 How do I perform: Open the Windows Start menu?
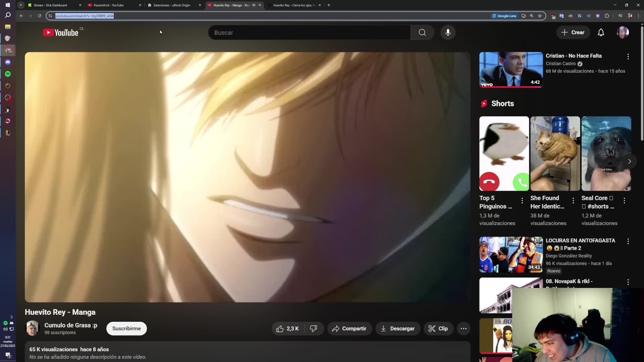click(8, 5)
